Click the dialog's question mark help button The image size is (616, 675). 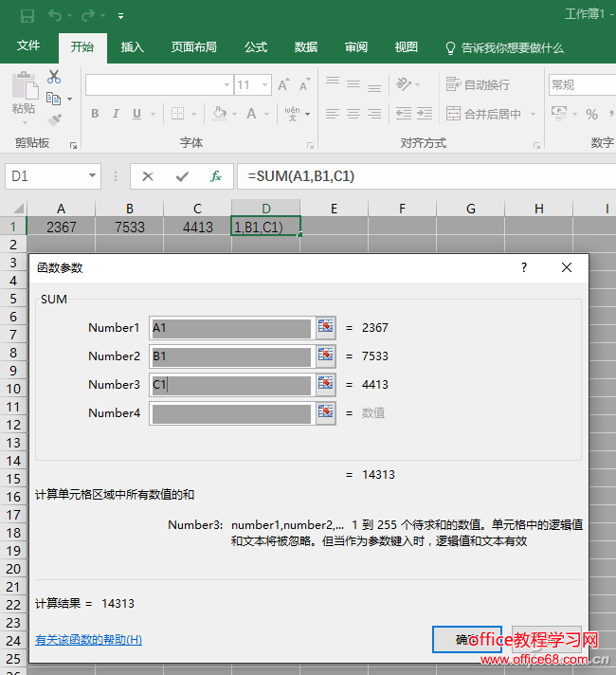pos(523,268)
